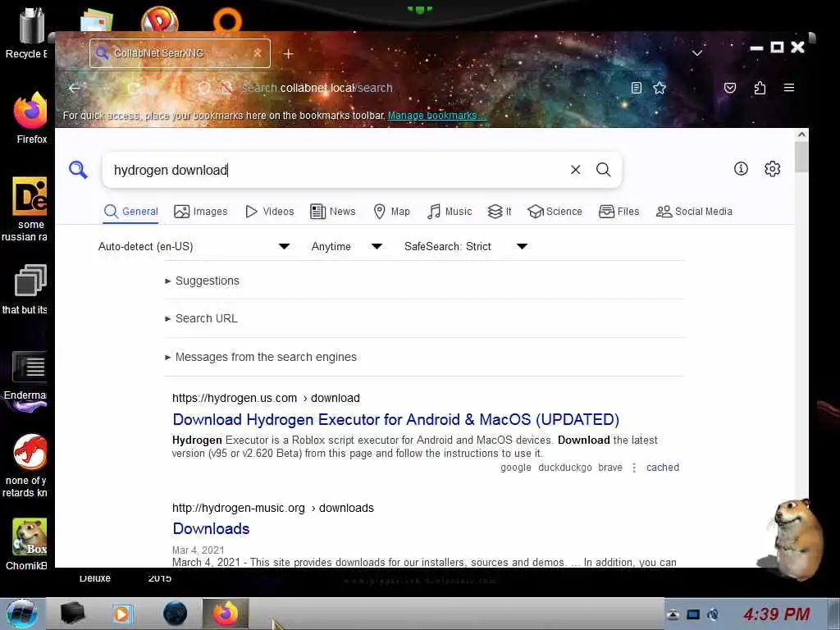Open the ChomikBox desktop icon
The image size is (840, 630).
(x=27, y=545)
